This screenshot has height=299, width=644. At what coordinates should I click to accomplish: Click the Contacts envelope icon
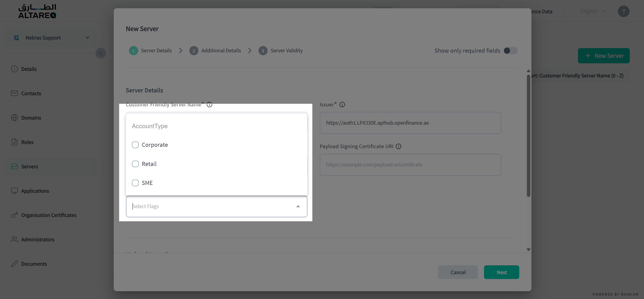[15, 93]
